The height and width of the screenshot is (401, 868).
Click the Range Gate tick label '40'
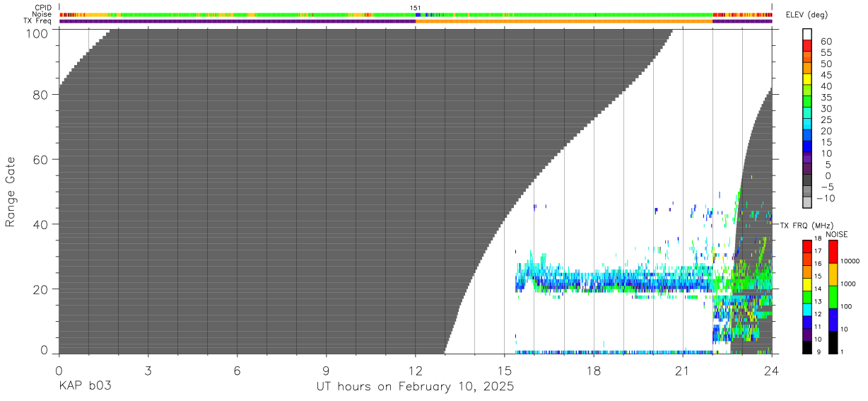[x=42, y=224]
